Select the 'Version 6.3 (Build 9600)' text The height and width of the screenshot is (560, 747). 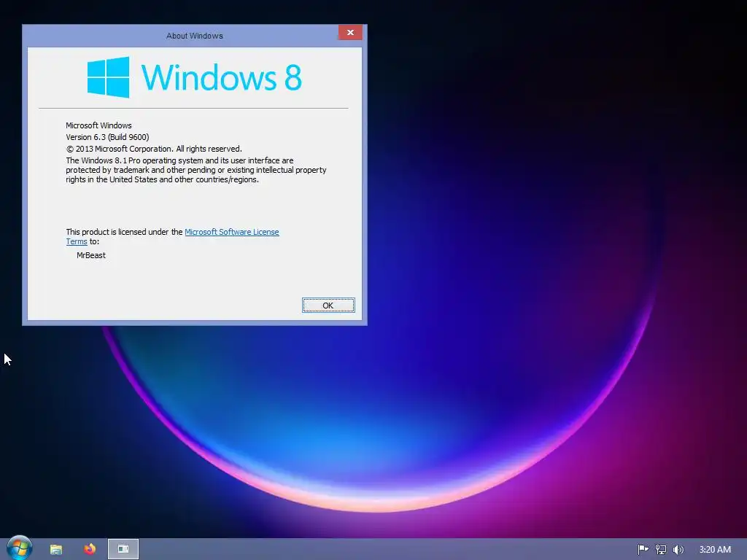tap(107, 137)
